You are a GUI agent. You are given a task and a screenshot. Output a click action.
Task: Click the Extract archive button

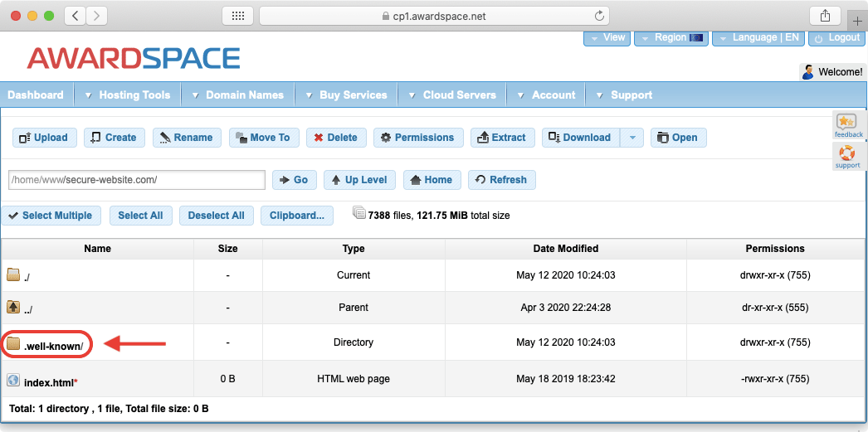[501, 138]
